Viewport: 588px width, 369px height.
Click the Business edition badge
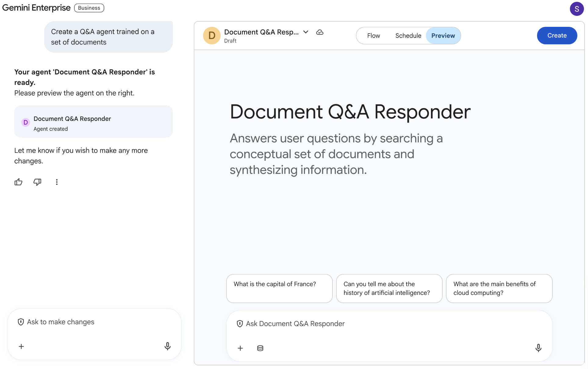click(x=89, y=8)
